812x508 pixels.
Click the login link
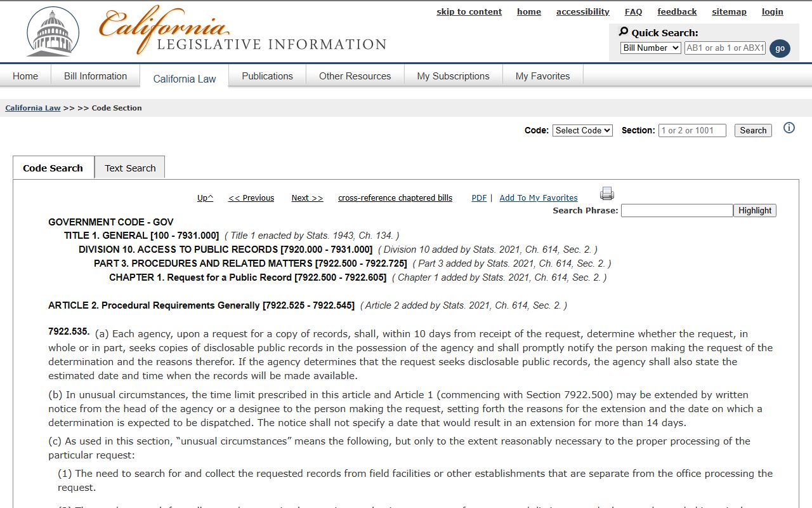click(x=773, y=11)
